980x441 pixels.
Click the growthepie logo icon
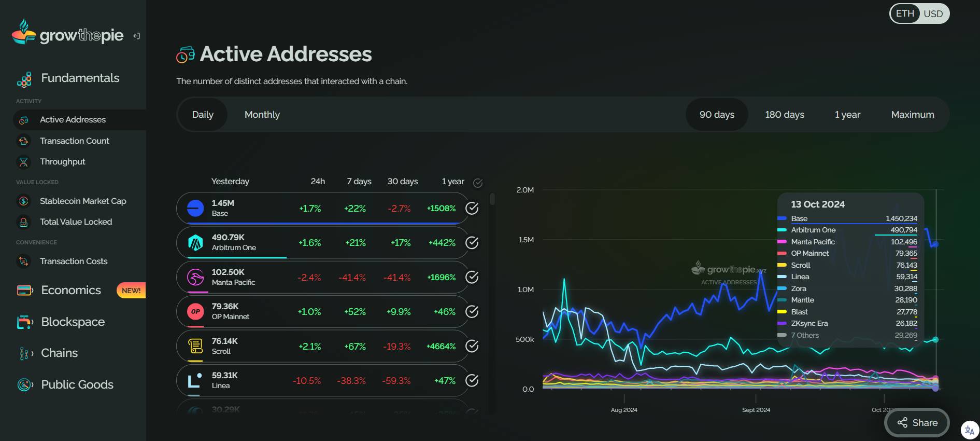pos(24,32)
